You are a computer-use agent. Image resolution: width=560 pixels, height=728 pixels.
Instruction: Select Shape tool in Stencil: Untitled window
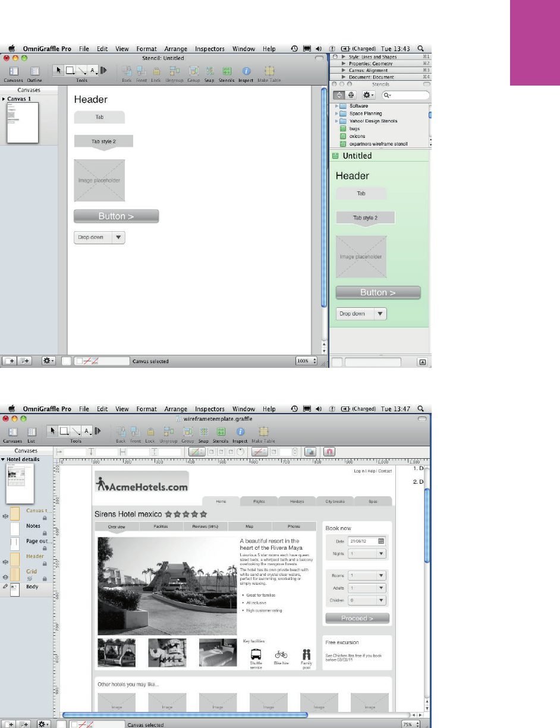click(71, 70)
